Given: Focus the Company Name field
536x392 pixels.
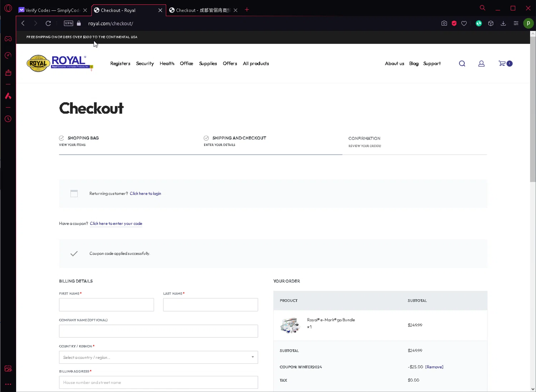Looking at the screenshot, I should coord(158,331).
